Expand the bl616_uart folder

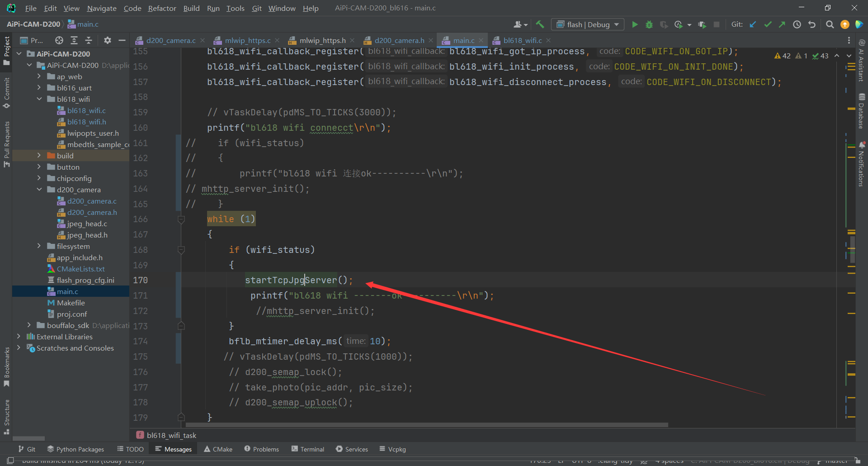39,88
